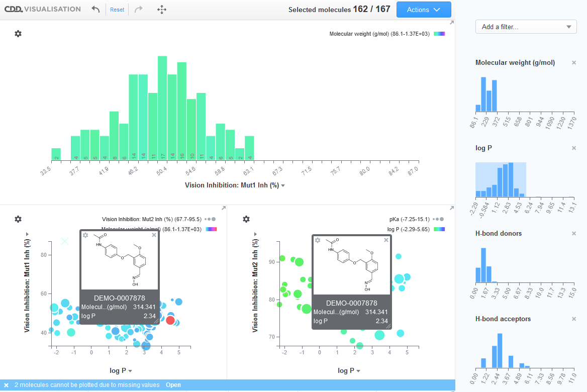
Task: Open settings for the Mut1 vs log P scatter plot
Action: [x=18, y=219]
